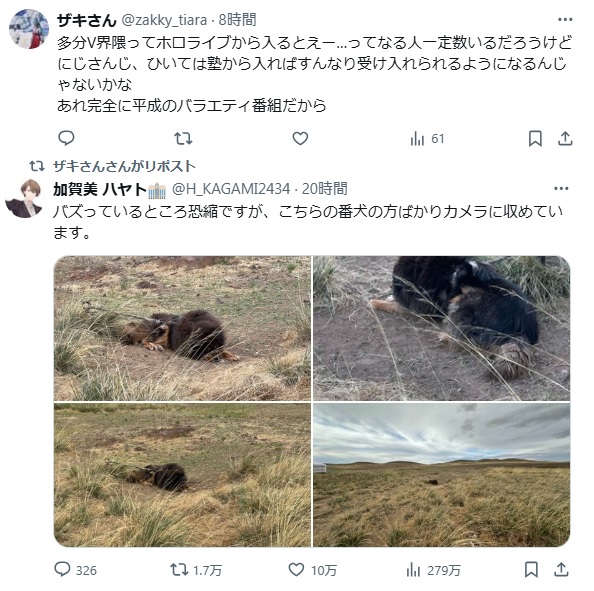Share the 加賀美ハヤト post

click(x=561, y=569)
